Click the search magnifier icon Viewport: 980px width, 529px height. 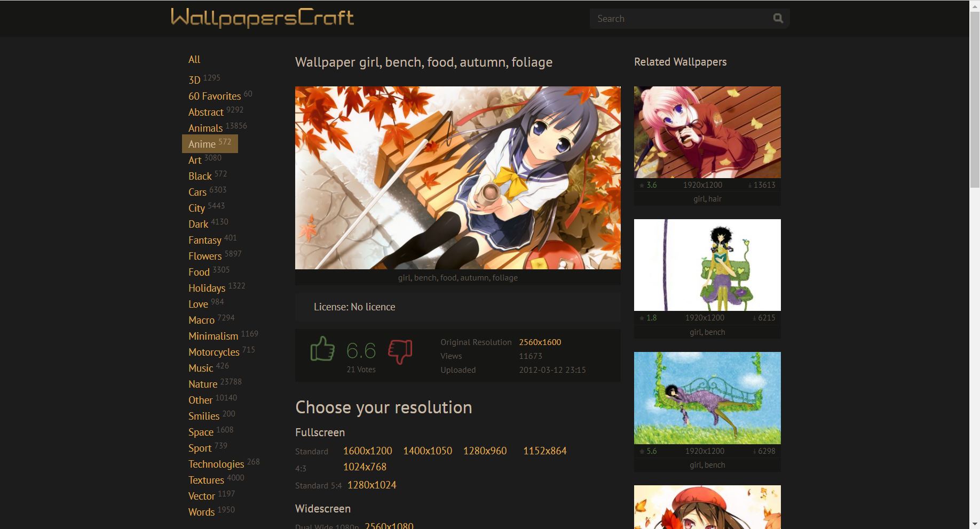[778, 19]
